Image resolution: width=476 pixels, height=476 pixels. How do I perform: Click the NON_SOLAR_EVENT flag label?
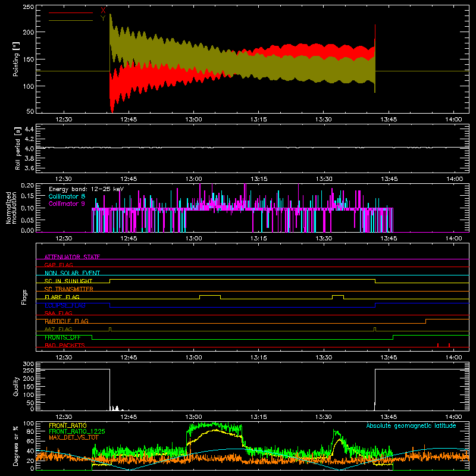click(72, 273)
